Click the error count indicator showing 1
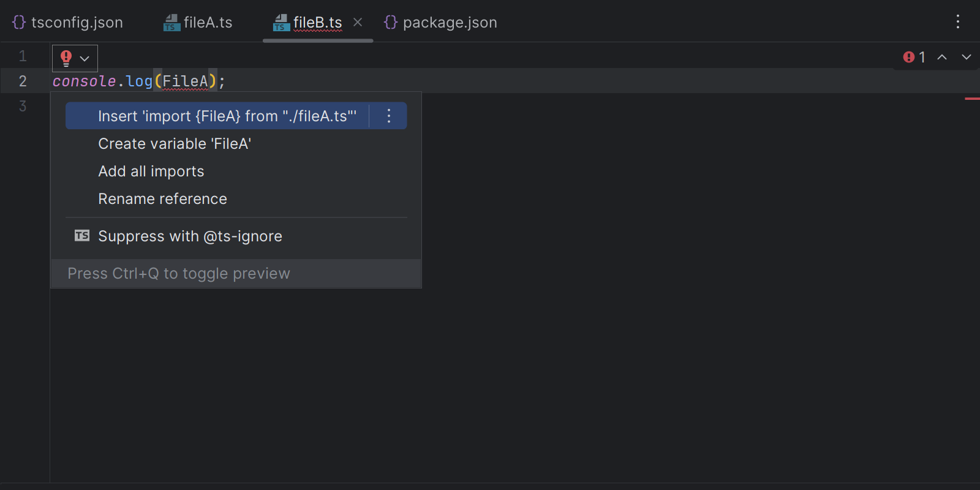Screen dimensions: 980x490 (914, 57)
